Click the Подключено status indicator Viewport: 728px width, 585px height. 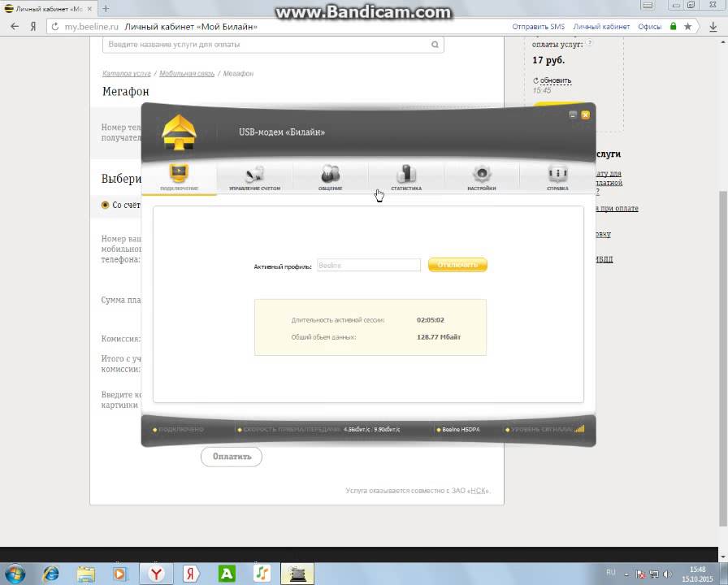click(178, 430)
